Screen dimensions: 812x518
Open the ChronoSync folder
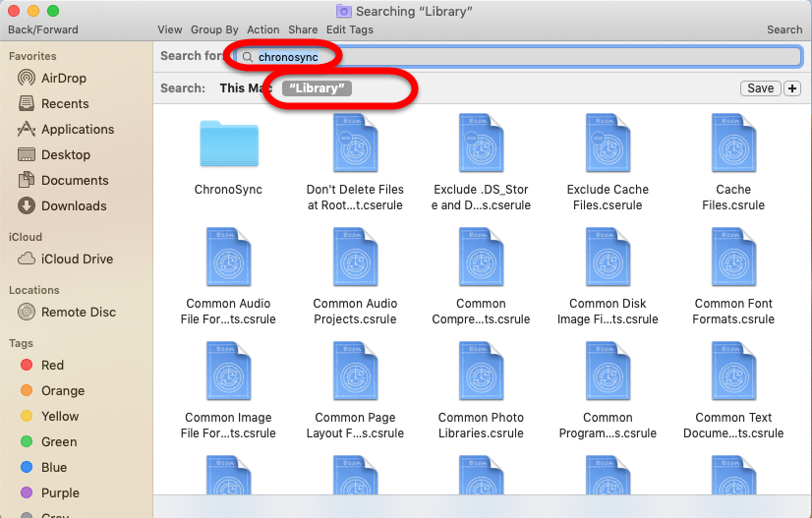[x=228, y=144]
